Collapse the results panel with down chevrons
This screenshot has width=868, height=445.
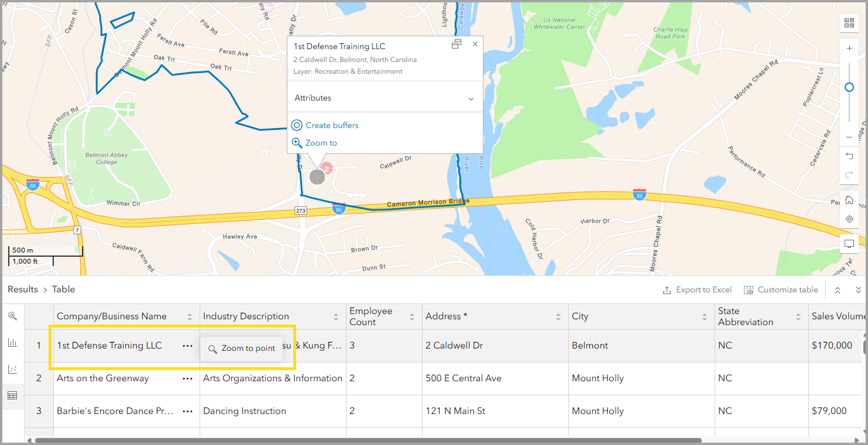click(x=859, y=290)
